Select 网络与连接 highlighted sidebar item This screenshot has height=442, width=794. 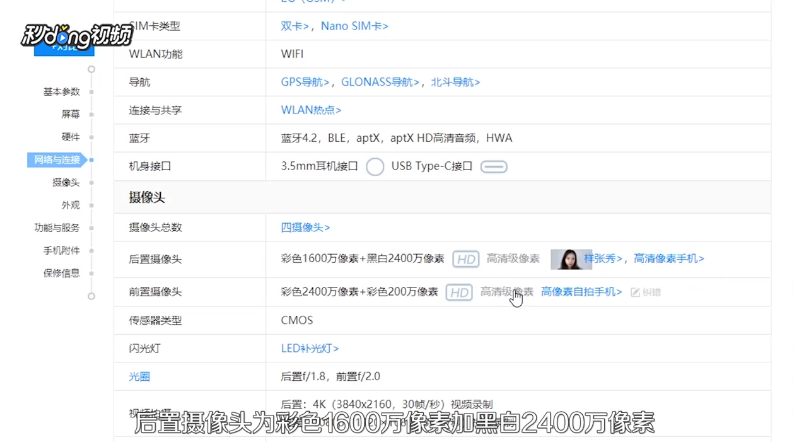57,160
